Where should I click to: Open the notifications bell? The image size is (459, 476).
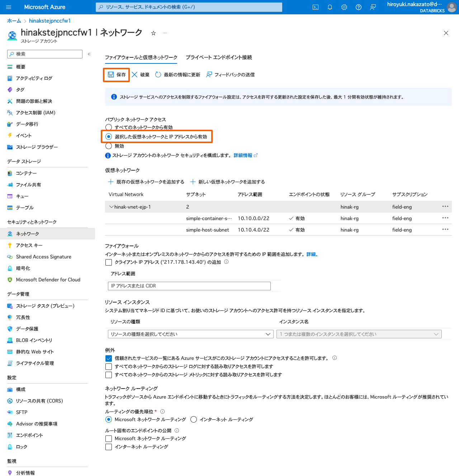click(330, 7)
